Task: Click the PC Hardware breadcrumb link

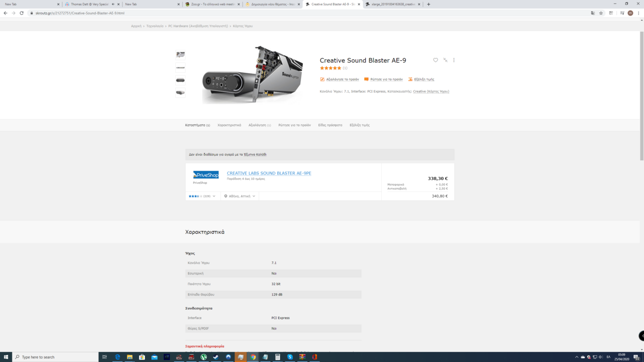Action: 198,26
